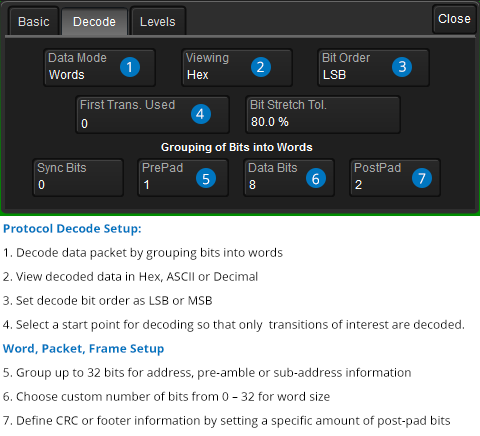Click the blue number 6 callout badge
The image size is (480, 436).
point(316,178)
